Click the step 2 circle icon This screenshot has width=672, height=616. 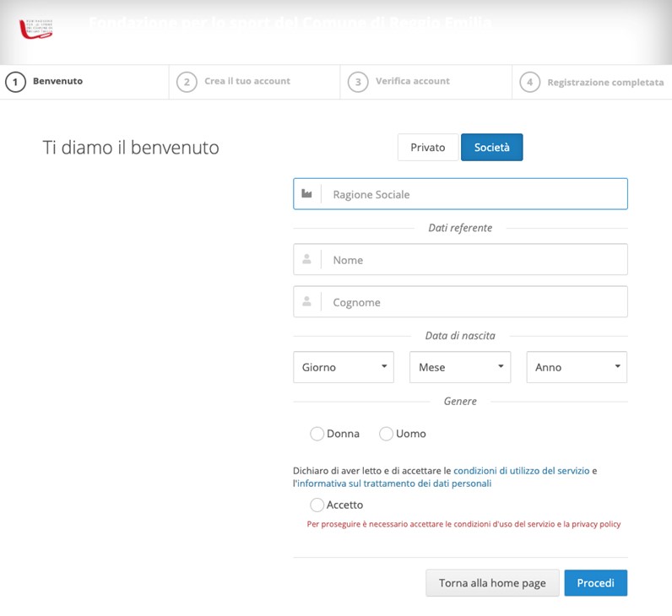(x=187, y=82)
